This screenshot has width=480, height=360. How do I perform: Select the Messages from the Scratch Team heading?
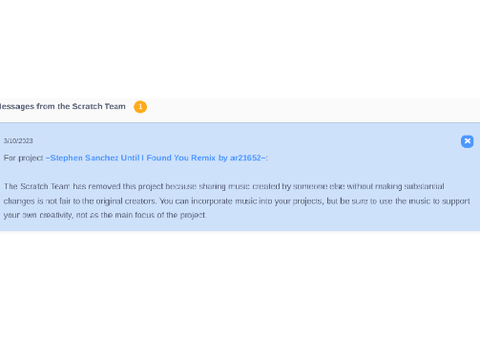(x=63, y=106)
